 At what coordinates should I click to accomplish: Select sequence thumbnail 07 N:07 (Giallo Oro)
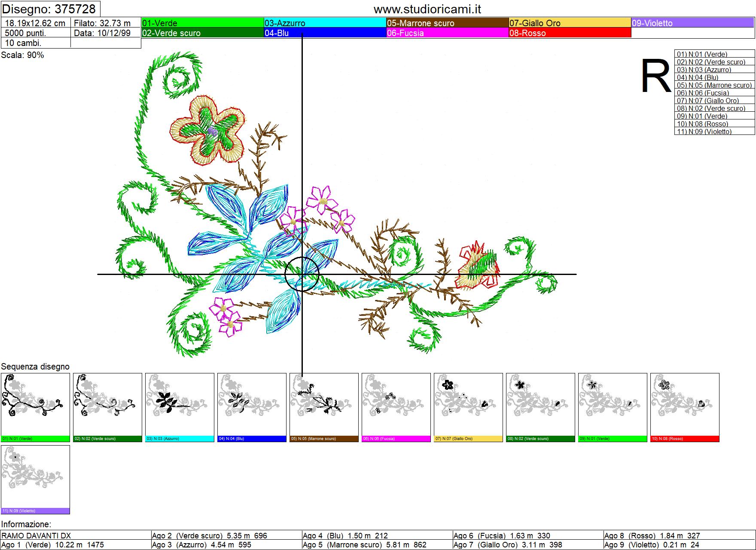tap(468, 407)
